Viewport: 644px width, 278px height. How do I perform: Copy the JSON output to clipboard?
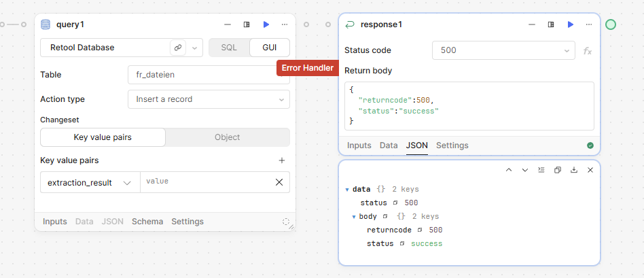coord(558,170)
